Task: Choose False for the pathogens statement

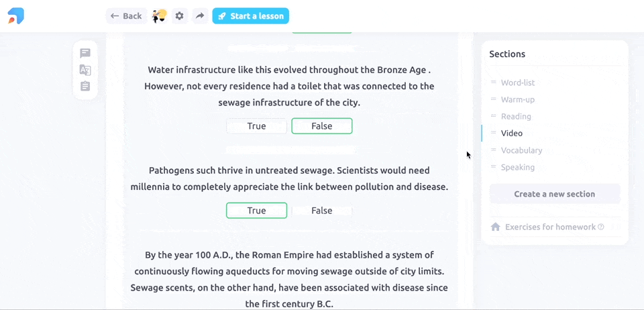Action: coord(322,211)
